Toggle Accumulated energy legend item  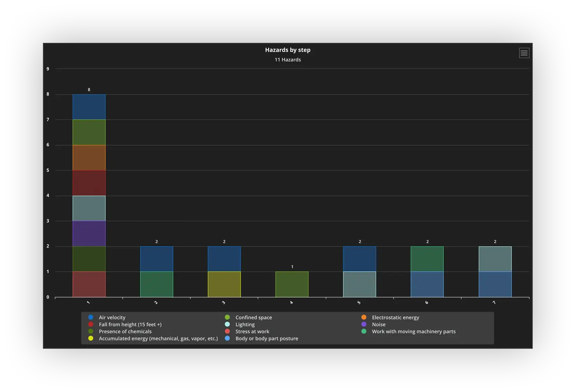point(153,338)
